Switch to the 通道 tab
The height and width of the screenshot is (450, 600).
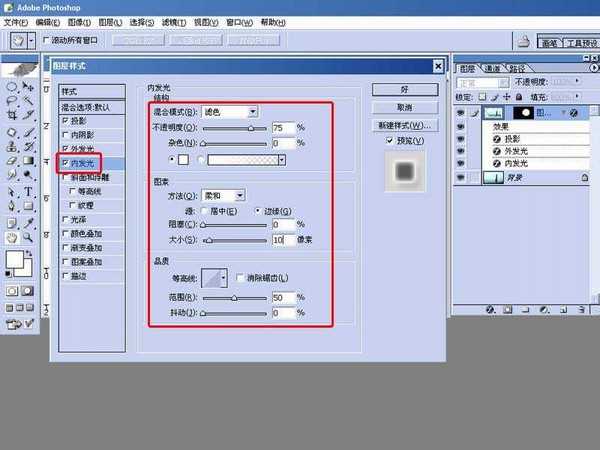(x=493, y=68)
